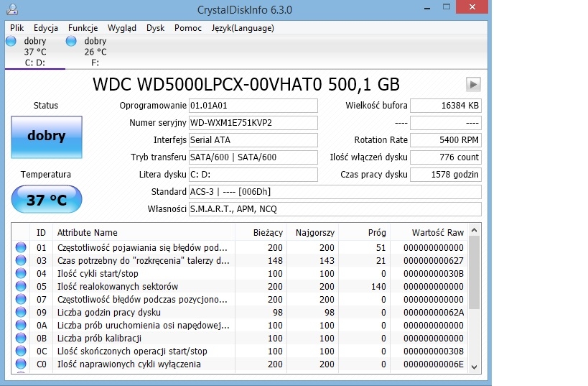Open the Plik menu
Viewport: 588px width, 386px height.
[17, 28]
